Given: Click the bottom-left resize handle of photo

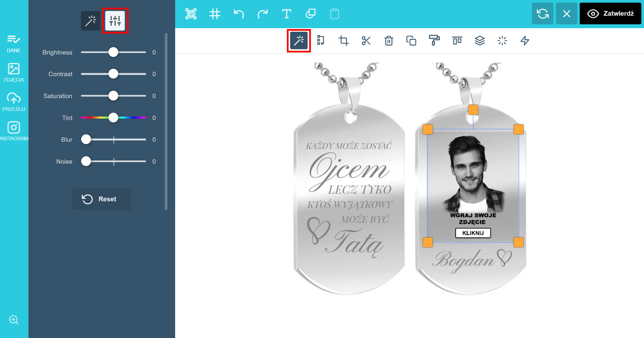Looking at the screenshot, I should click(x=428, y=242).
